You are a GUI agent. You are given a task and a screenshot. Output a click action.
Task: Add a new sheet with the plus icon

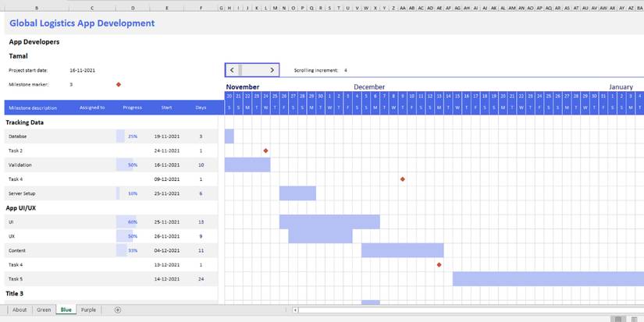[117, 310]
